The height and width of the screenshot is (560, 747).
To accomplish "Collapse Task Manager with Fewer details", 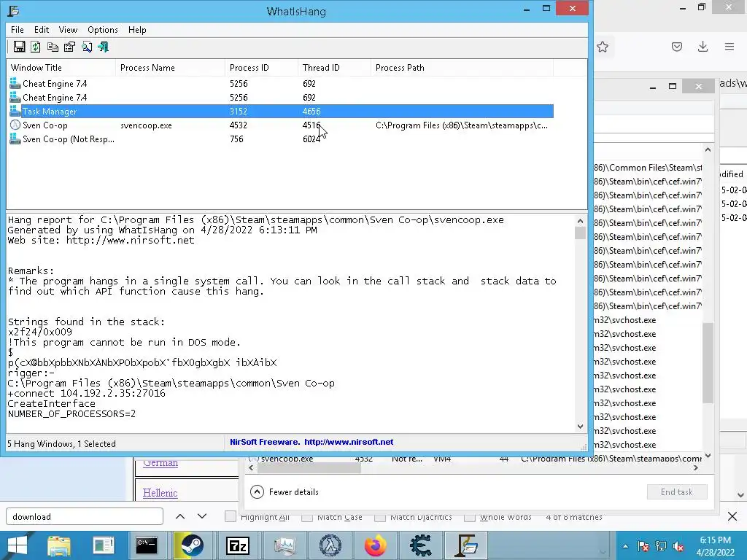I will (x=285, y=492).
